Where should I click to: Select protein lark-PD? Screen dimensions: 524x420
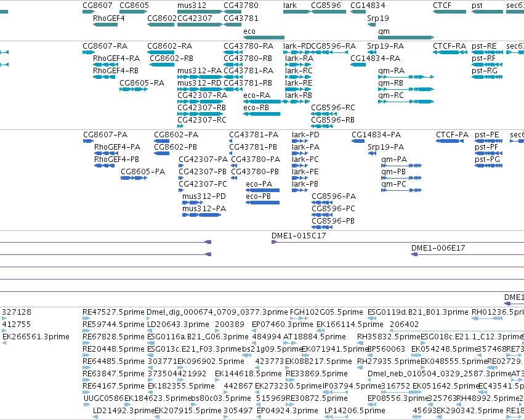(x=305, y=135)
